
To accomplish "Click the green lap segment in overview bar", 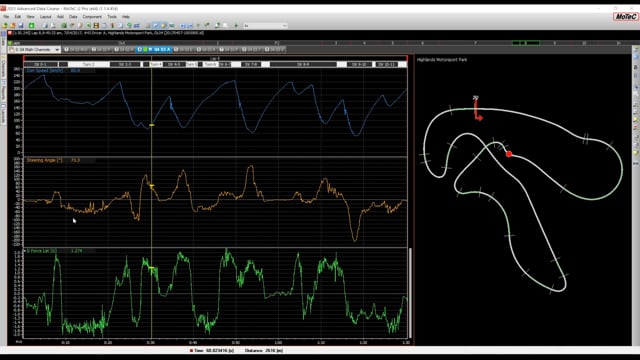I will (526, 43).
